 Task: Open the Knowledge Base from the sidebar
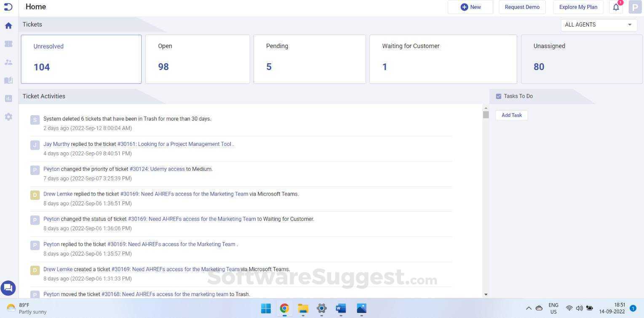coord(8,80)
